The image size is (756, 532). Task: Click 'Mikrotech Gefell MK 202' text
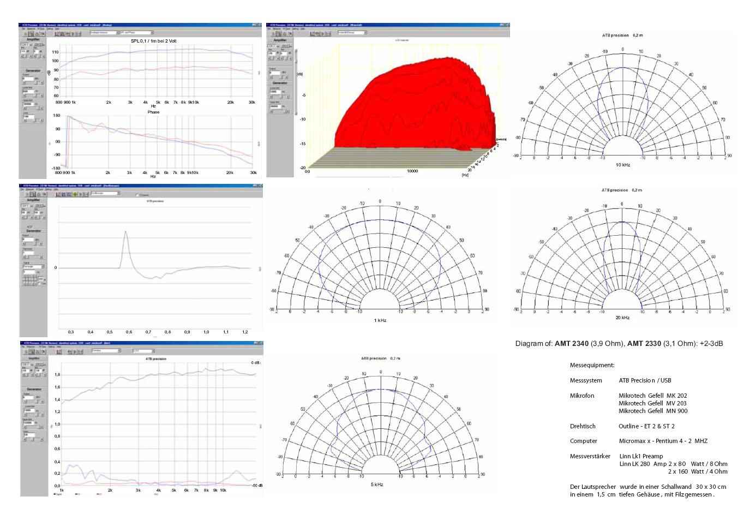tap(653, 396)
